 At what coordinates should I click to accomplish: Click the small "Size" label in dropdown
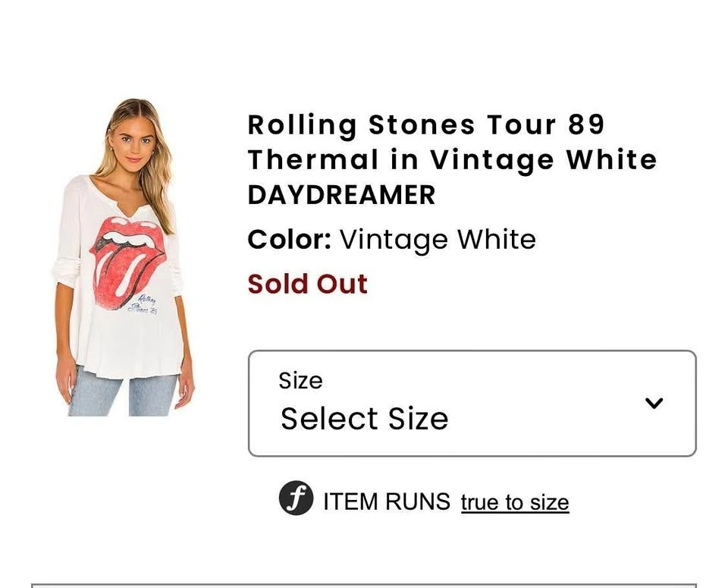point(300,380)
